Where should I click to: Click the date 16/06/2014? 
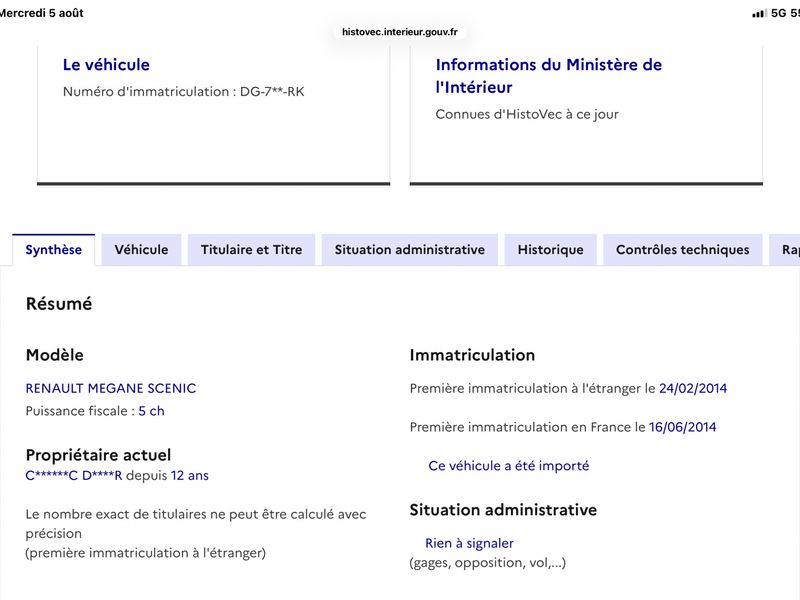click(x=682, y=427)
